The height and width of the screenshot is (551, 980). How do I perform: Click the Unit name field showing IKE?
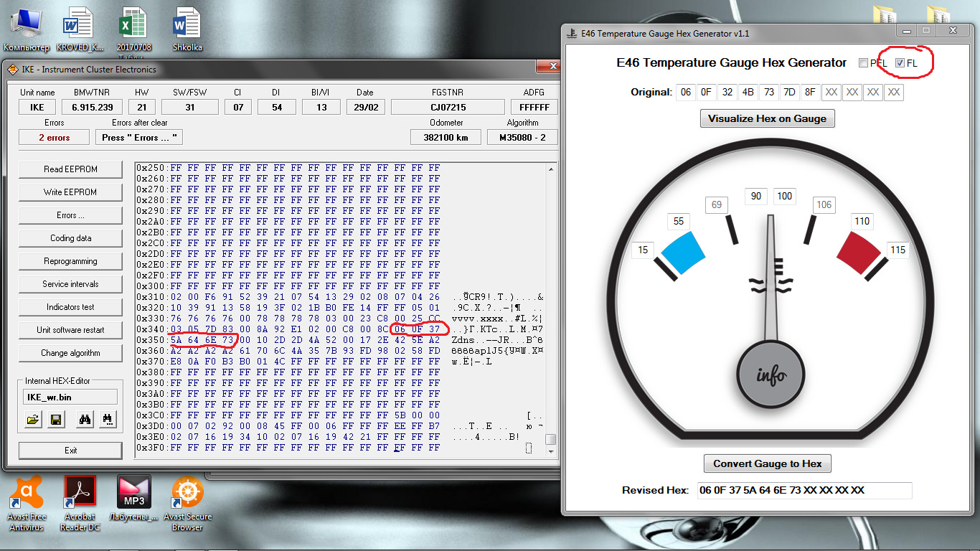pos(37,107)
